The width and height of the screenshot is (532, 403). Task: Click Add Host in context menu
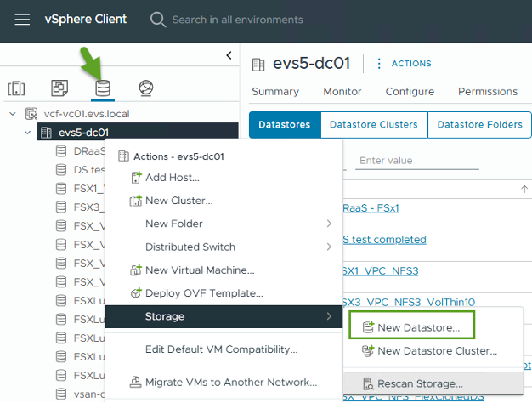[172, 177]
